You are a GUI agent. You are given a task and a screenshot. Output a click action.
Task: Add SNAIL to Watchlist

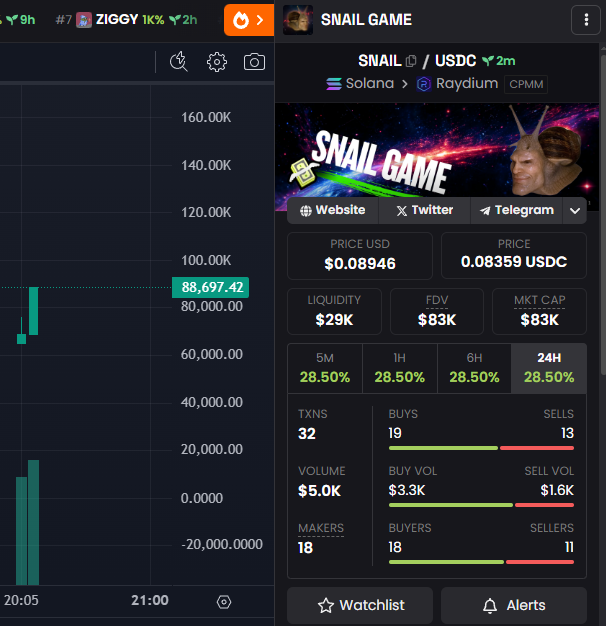tap(360, 605)
